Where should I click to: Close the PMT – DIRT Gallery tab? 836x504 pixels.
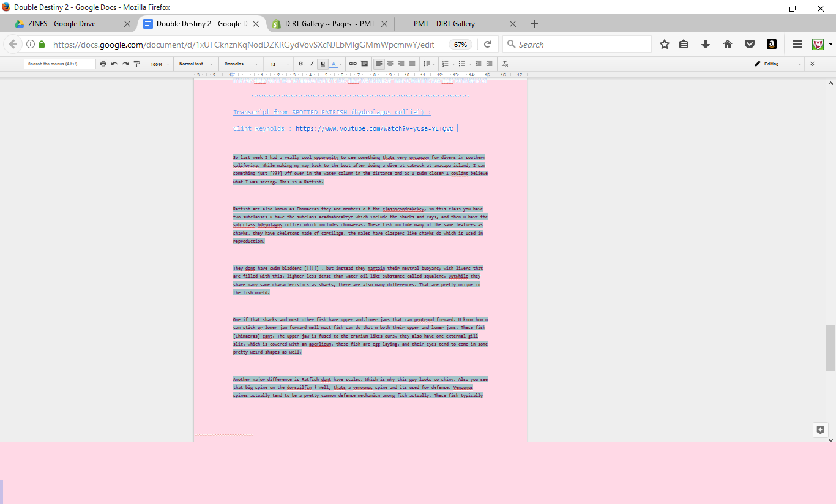pos(513,24)
